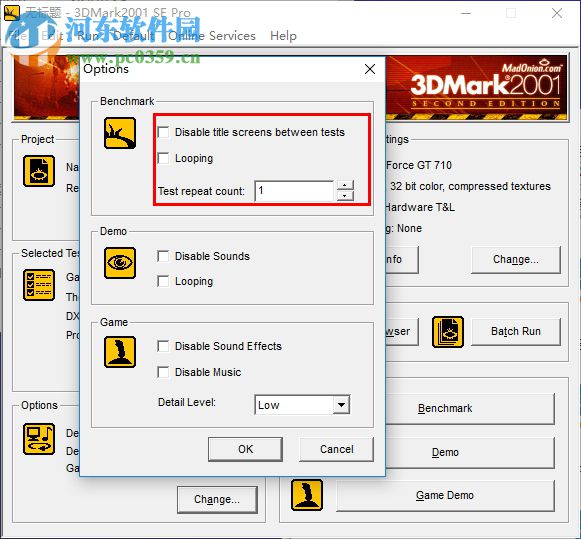The width and height of the screenshot is (581, 539).
Task: Click the Test repeat count input field
Action: pyautogui.click(x=294, y=191)
